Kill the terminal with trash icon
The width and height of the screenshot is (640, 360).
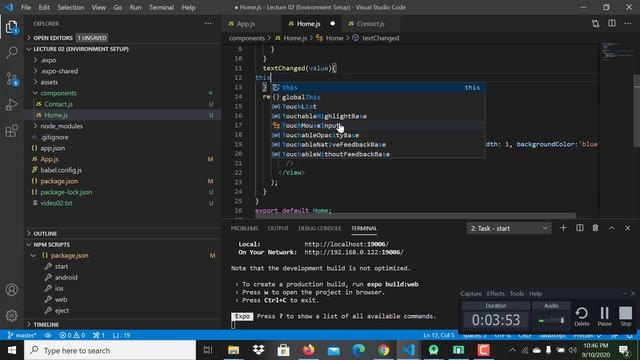[595, 228]
